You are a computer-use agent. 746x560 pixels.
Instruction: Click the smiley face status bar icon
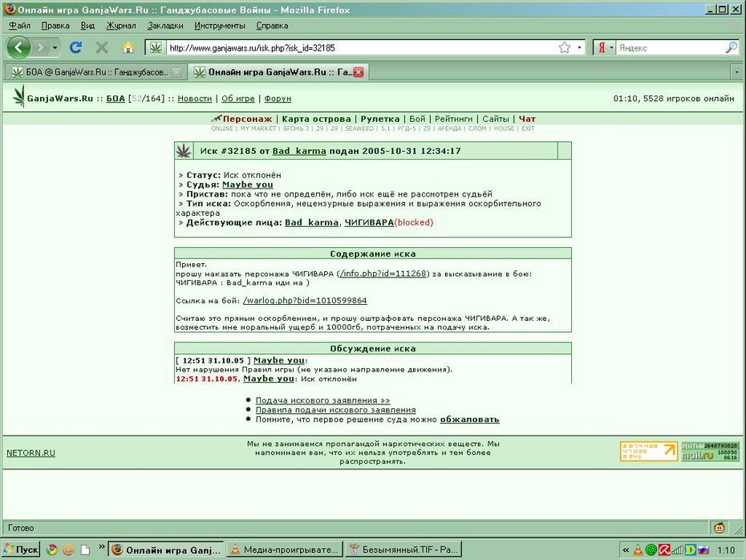(x=720, y=527)
